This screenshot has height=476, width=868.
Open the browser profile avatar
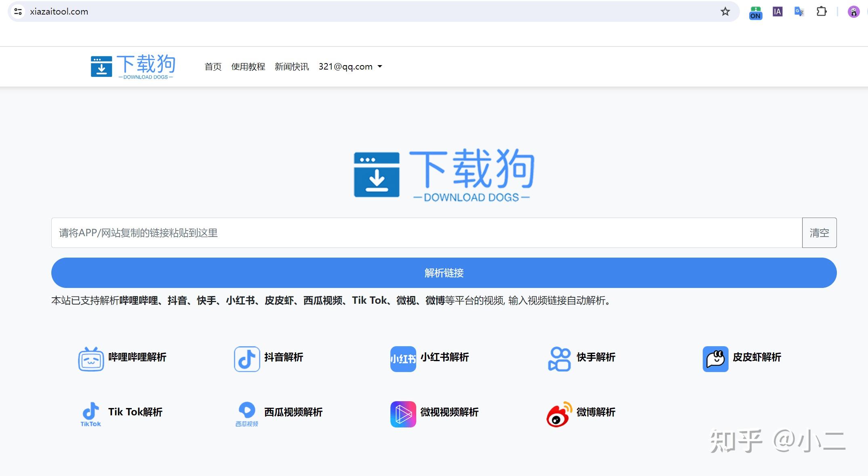tap(853, 12)
